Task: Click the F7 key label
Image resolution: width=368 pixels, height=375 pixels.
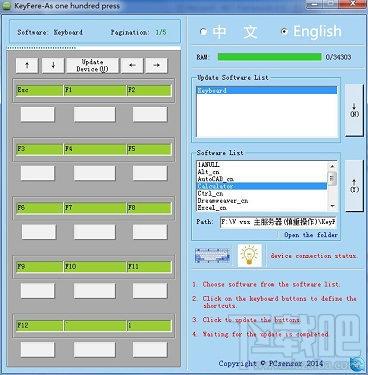Action: (x=95, y=208)
